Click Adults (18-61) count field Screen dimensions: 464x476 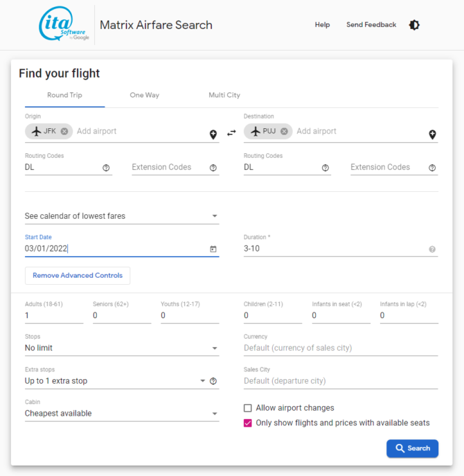click(x=54, y=316)
